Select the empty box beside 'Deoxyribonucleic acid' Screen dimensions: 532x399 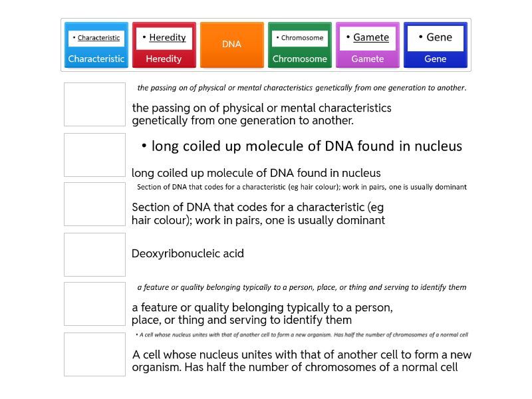[x=94, y=254]
